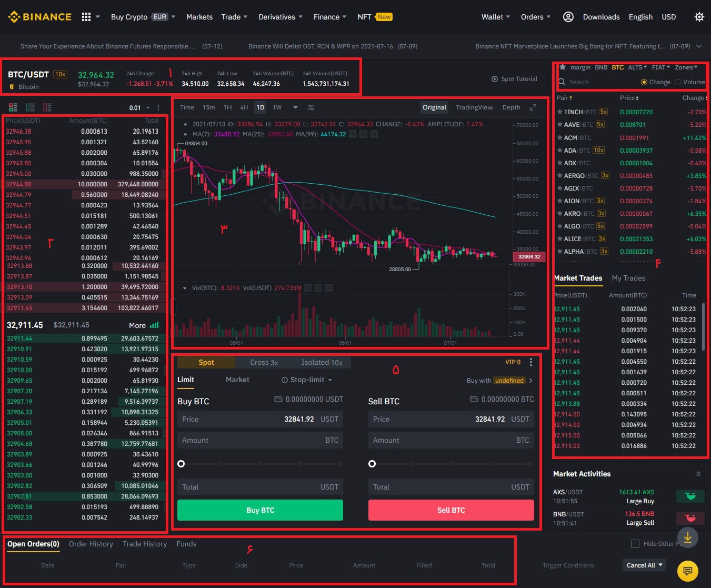Click the Binance logo

(x=39, y=17)
